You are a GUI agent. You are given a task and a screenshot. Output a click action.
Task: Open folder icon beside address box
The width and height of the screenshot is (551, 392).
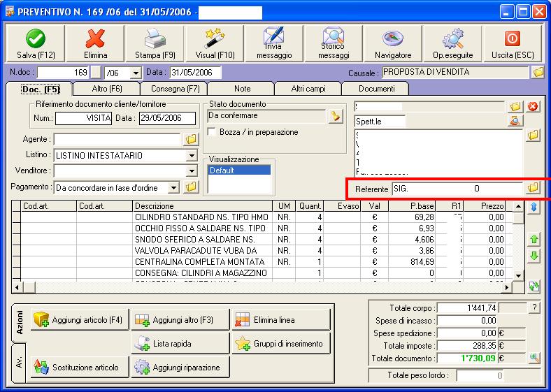[x=533, y=135]
